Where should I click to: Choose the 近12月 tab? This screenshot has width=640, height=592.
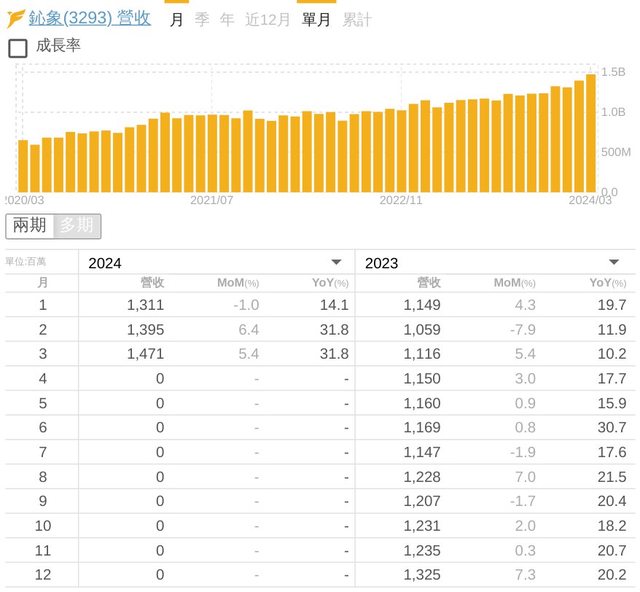[268, 19]
